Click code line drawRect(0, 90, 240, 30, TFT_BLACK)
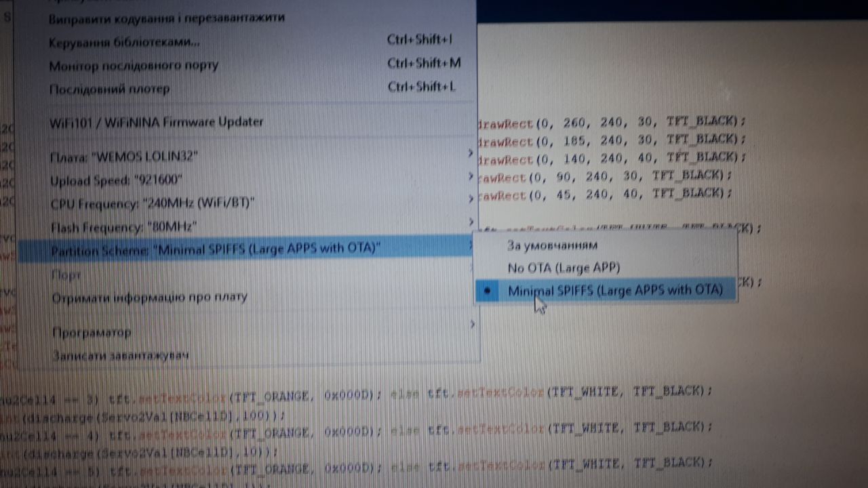Image resolution: width=868 pixels, height=488 pixels. 605,176
